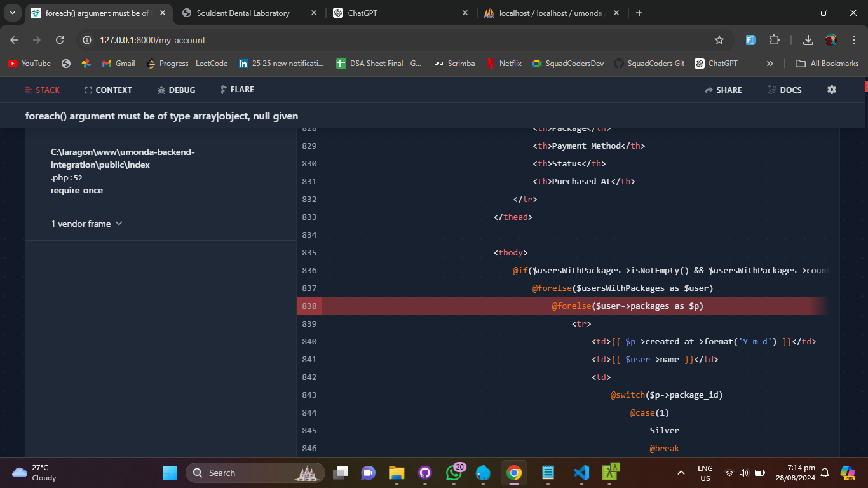Click the SHARE button
The image size is (868, 488).
coord(723,90)
